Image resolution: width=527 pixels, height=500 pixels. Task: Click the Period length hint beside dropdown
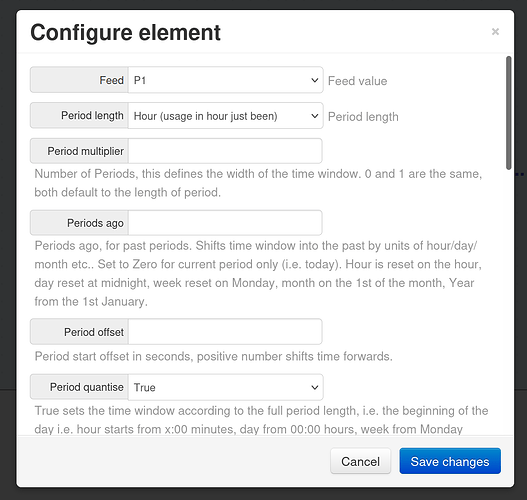point(363,117)
